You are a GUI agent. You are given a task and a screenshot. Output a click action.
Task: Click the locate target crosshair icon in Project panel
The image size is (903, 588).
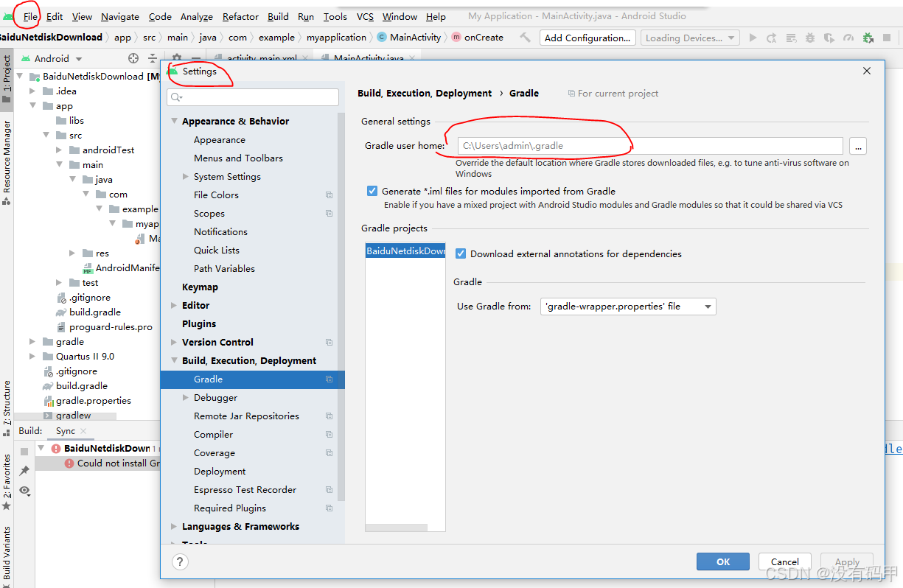(133, 58)
